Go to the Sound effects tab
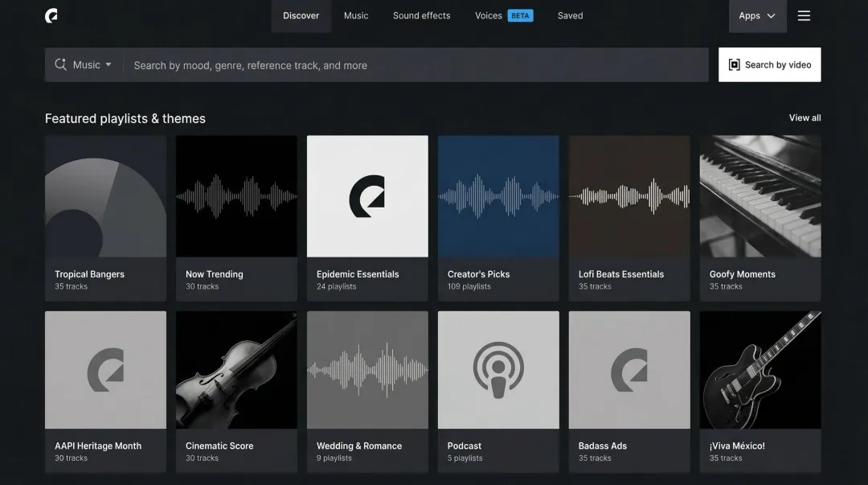This screenshot has width=868, height=485. click(421, 16)
